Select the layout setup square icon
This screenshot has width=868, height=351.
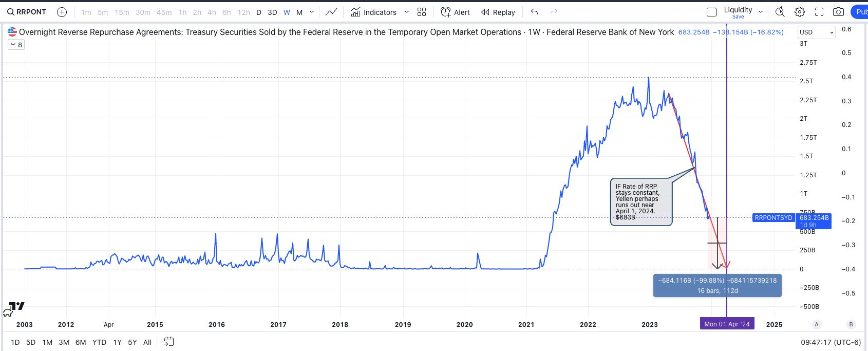[711, 12]
